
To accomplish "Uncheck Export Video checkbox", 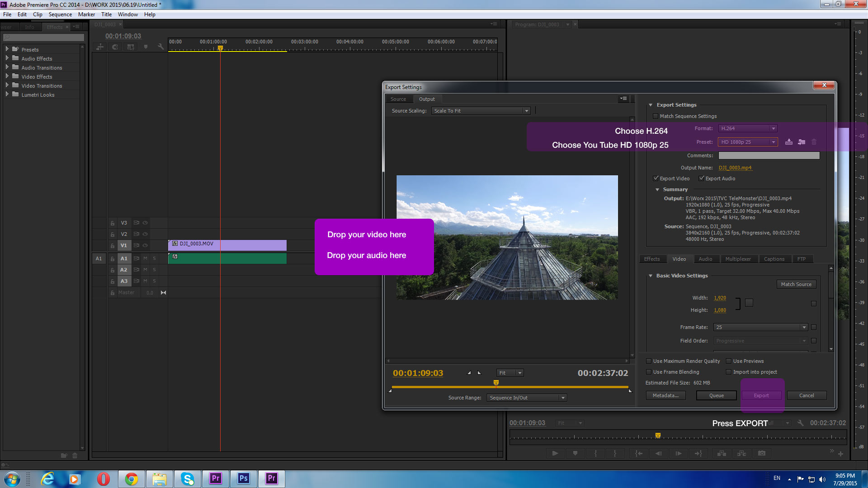I will [x=656, y=178].
